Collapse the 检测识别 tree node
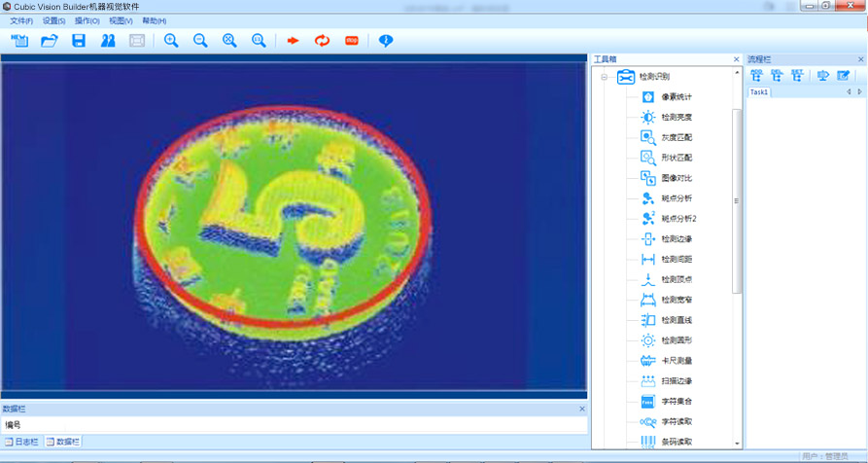The height and width of the screenshot is (463, 868). coord(604,77)
